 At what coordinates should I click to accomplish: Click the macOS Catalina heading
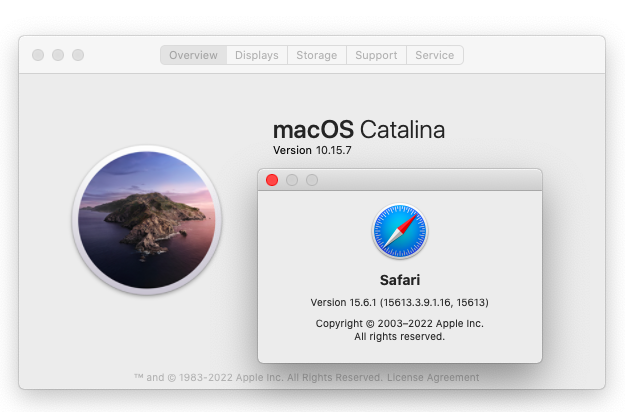(359, 129)
